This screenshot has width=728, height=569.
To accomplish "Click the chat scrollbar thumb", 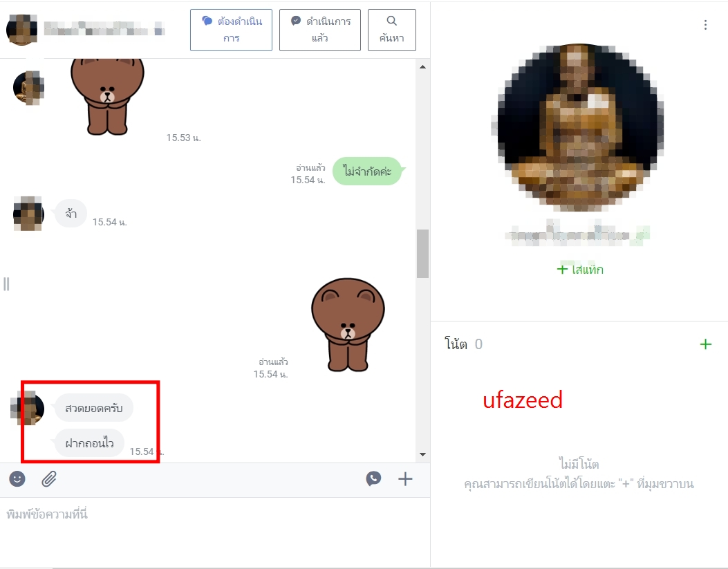I will point(422,254).
